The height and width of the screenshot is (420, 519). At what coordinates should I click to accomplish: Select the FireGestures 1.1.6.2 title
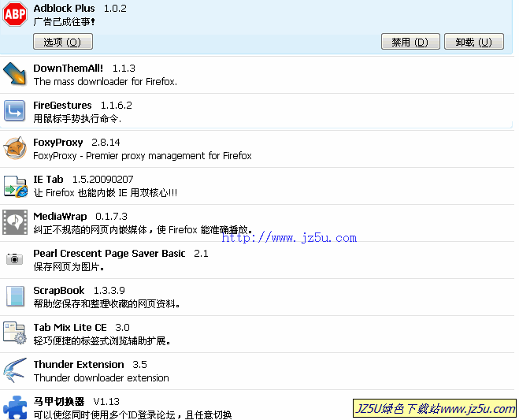tap(83, 106)
